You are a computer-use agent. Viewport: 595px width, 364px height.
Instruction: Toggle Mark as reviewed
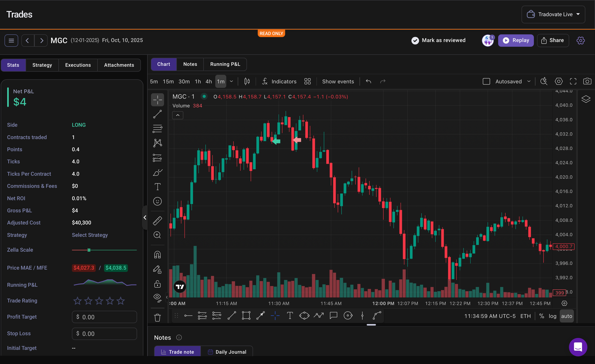pos(438,40)
